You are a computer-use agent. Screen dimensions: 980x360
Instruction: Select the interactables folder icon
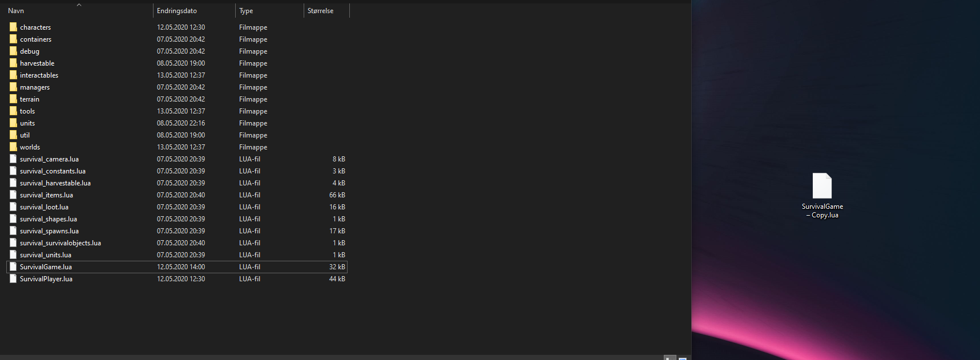[x=13, y=75]
